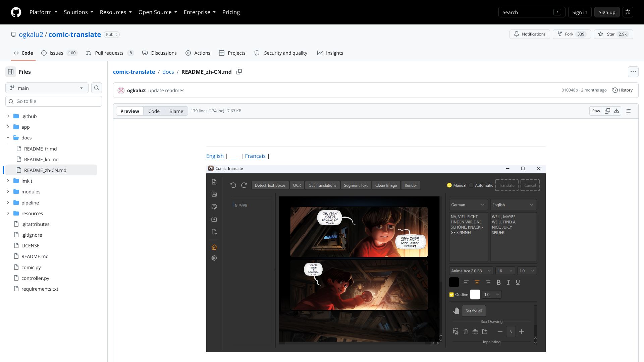Click the Home icon in Comic Translate sidebar
644x362 pixels.
(x=214, y=247)
